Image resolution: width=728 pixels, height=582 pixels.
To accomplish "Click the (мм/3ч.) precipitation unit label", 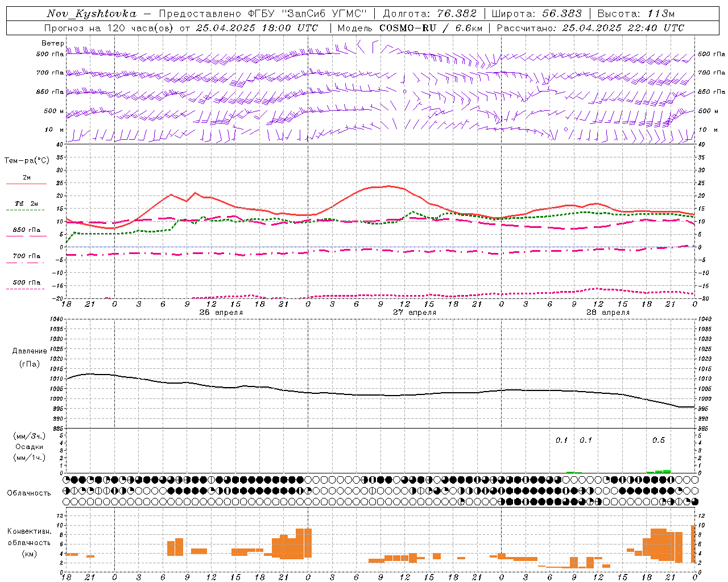I will (30, 436).
